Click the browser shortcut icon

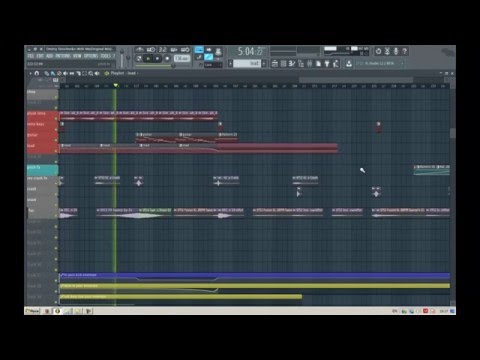(x=301, y=63)
